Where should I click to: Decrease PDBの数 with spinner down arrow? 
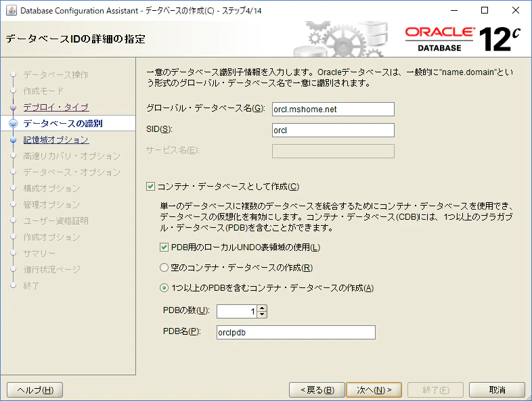click(262, 314)
